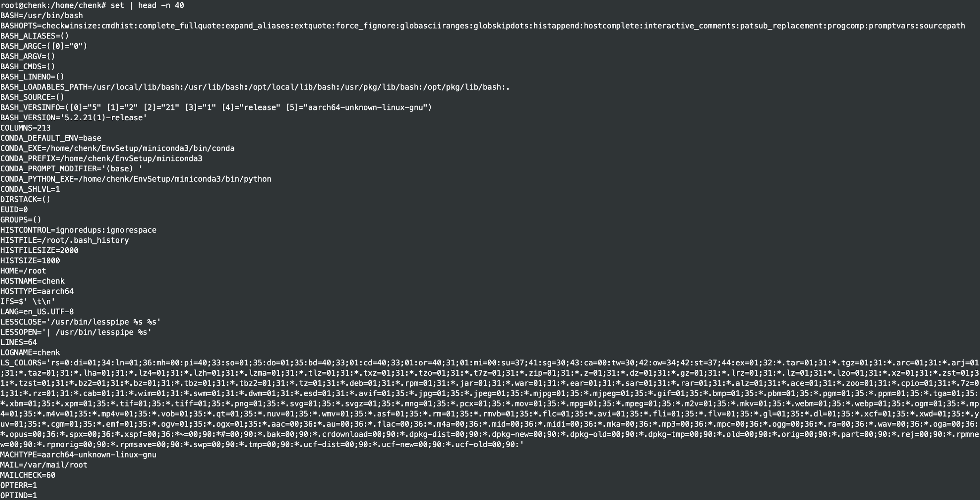
Task: Click the COLUMNS=213 line
Action: coord(26,128)
